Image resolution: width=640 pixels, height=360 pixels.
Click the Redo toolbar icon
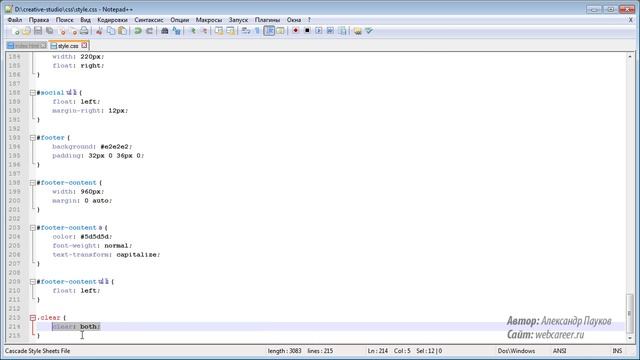(x=149, y=31)
